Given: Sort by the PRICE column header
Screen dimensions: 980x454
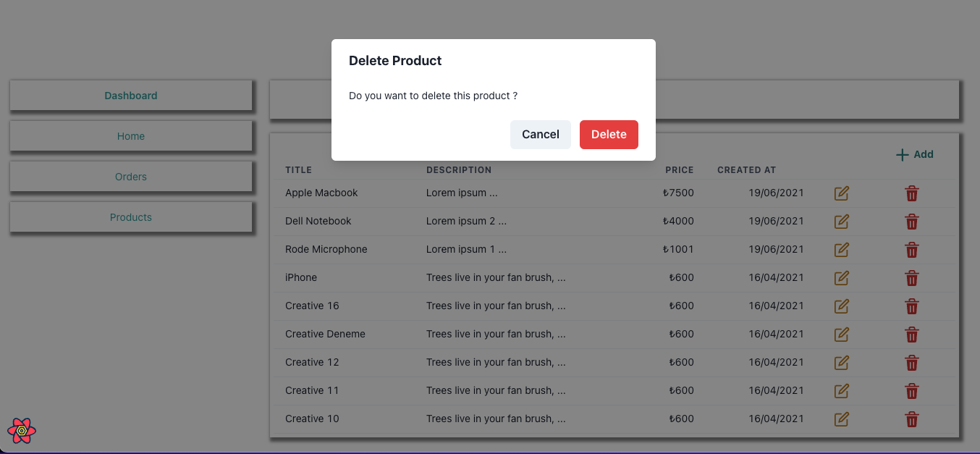Looking at the screenshot, I should 679,169.
